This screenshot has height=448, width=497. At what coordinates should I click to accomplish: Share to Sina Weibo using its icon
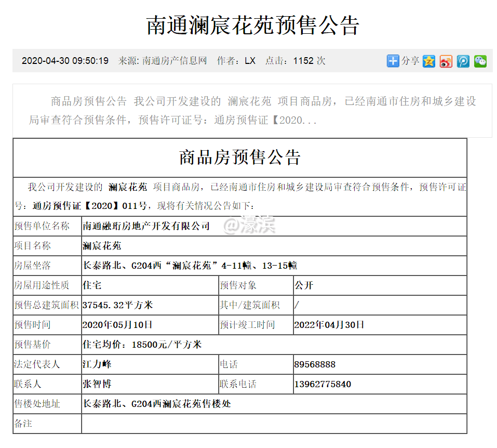point(446,61)
